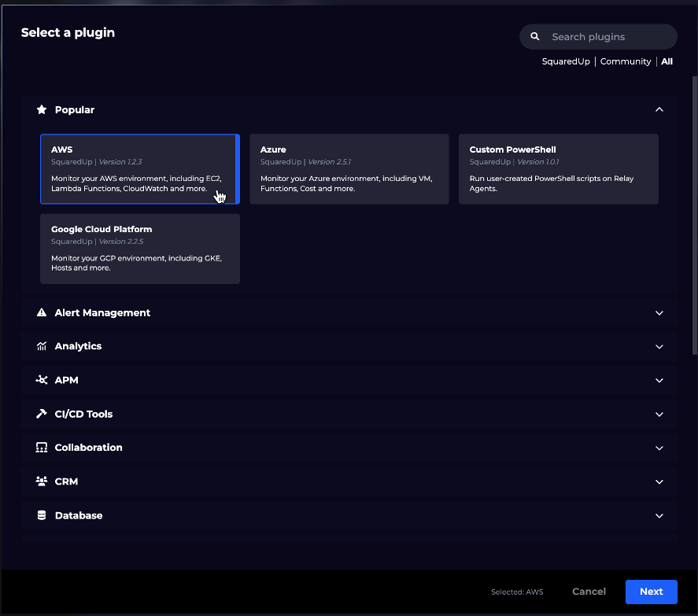Select the Azure plugin card

(349, 168)
